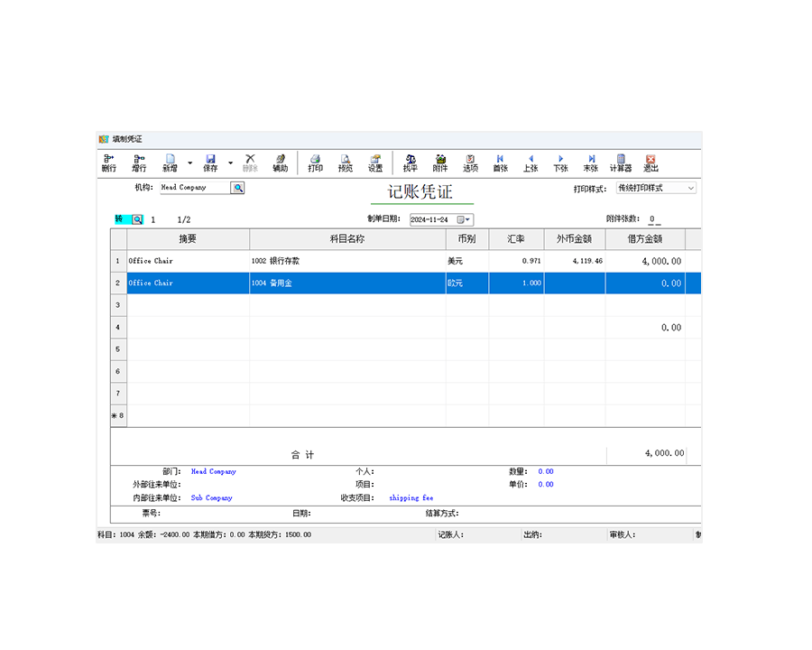Click the search button beside 机构 field

click(x=237, y=188)
